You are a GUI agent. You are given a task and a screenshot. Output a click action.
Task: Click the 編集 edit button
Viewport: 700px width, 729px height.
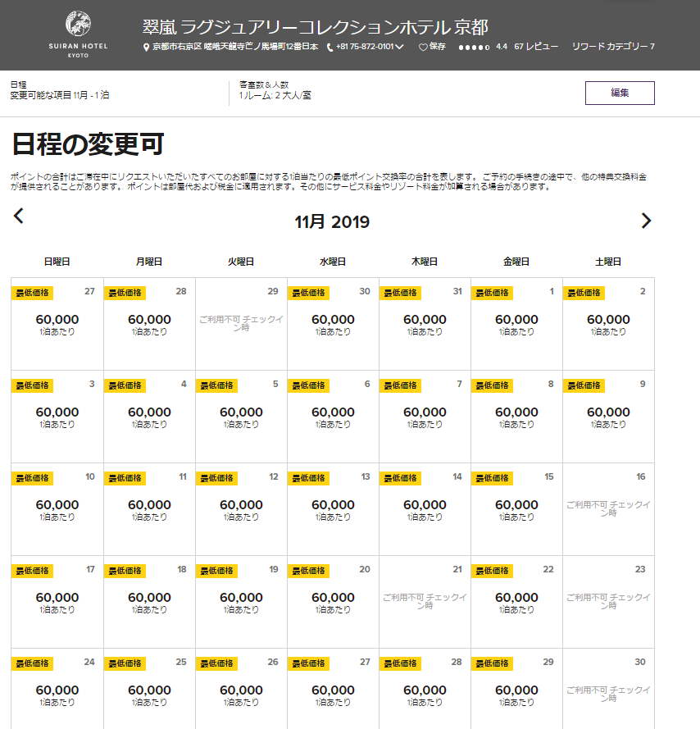pos(620,93)
